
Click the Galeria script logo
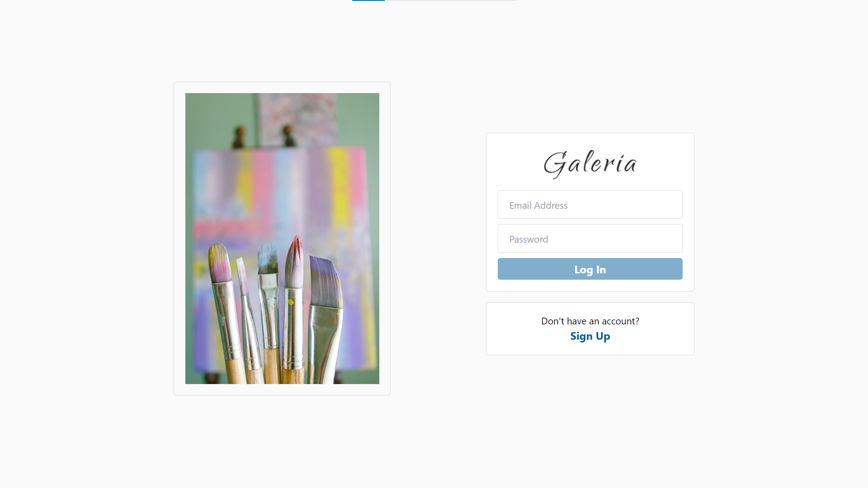(590, 164)
